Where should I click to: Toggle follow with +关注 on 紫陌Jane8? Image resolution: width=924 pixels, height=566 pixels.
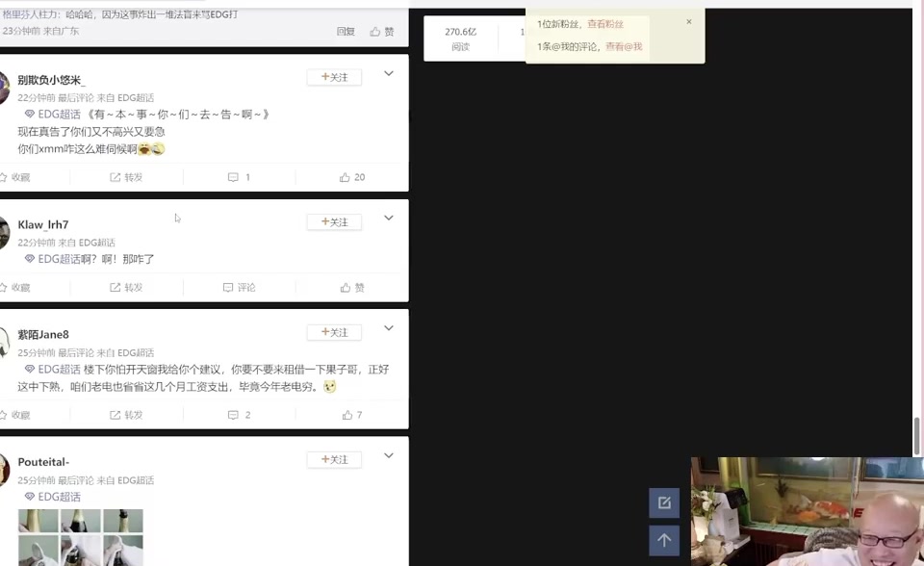(333, 331)
